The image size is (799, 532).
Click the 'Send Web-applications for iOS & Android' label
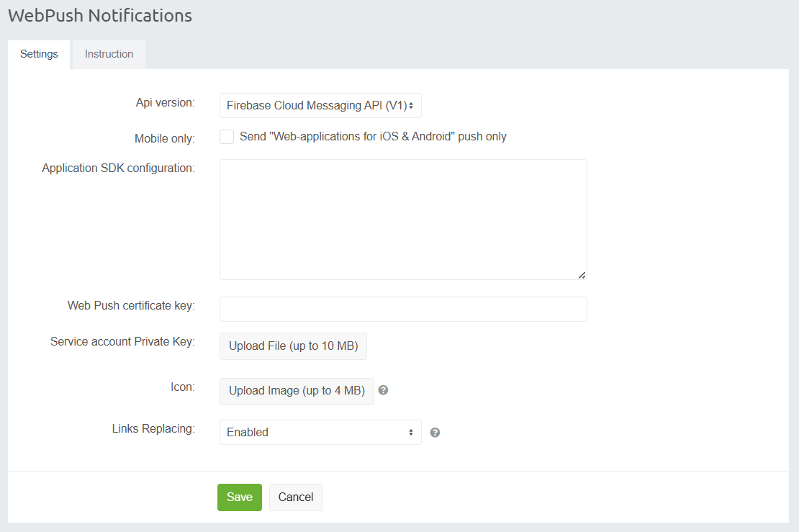tap(373, 137)
